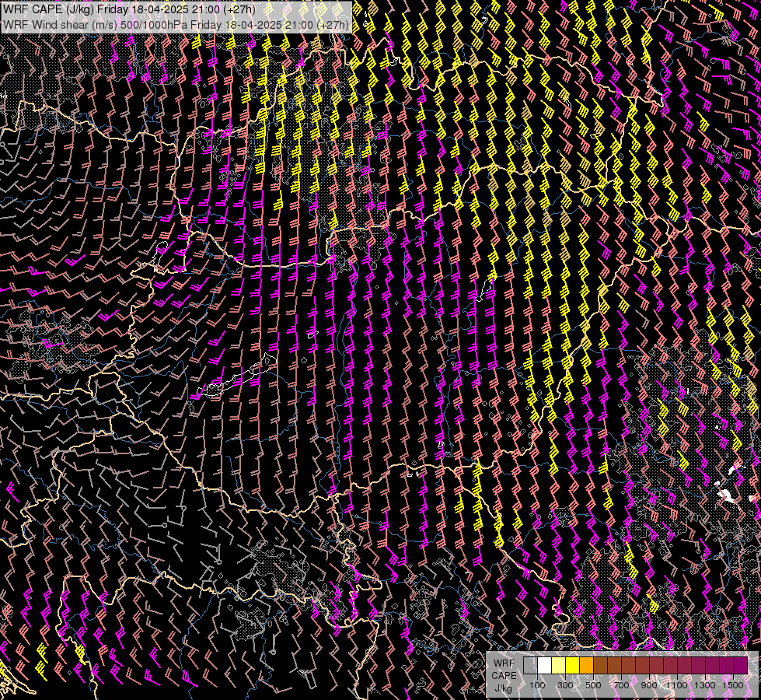
Task: Click the '300' legend value
Action: [565, 685]
